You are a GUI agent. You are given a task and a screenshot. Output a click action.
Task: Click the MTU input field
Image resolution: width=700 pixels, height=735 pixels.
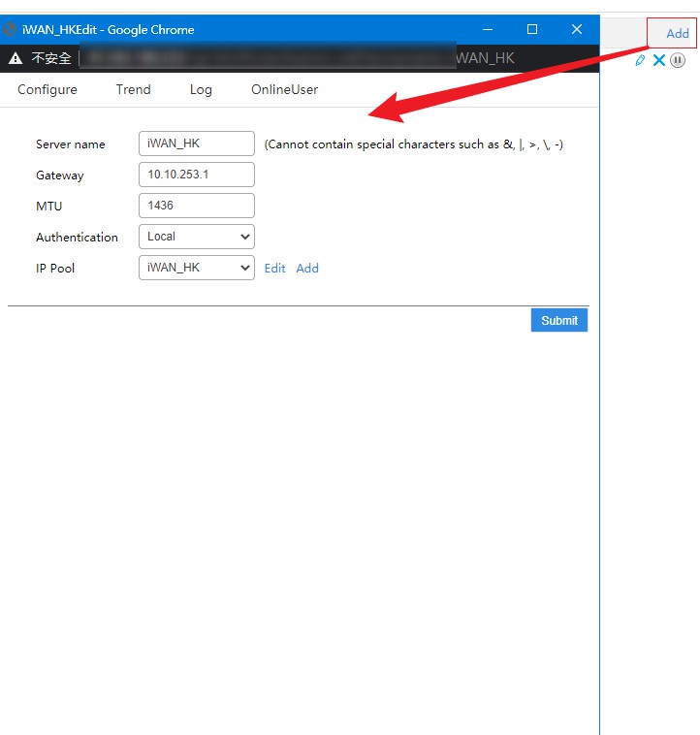coord(197,206)
